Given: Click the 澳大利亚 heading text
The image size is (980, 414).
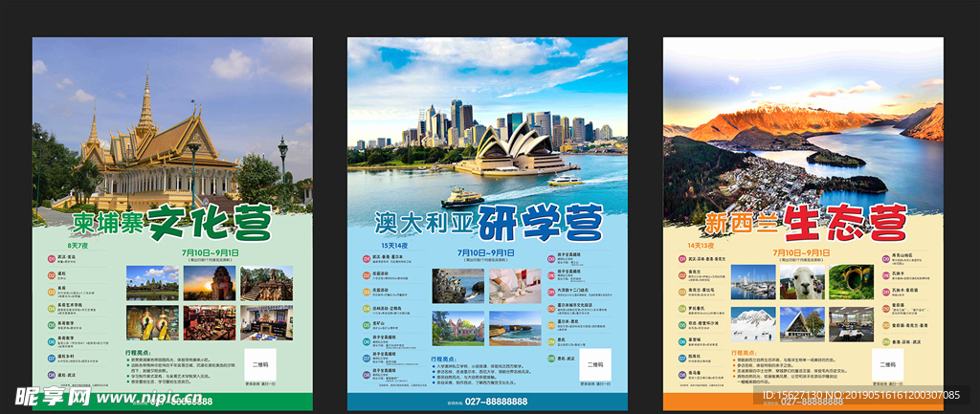Looking at the screenshot, I should [x=425, y=224].
